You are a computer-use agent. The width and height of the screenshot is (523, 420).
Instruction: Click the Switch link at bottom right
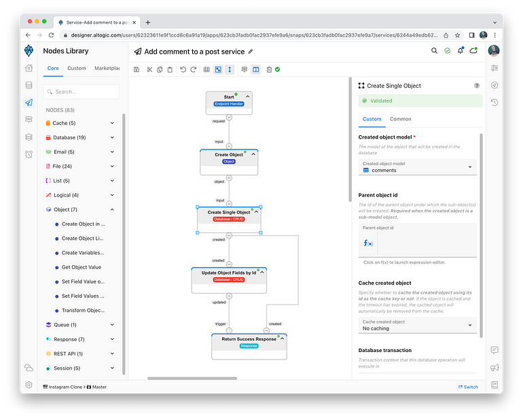(x=468, y=387)
